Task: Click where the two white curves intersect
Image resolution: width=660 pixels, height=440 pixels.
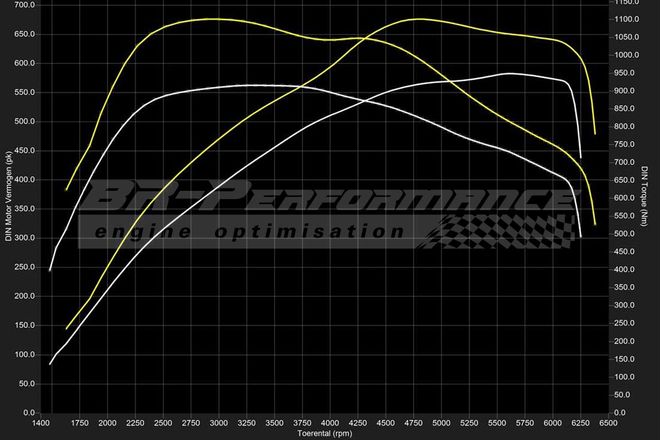Action: coord(303,86)
